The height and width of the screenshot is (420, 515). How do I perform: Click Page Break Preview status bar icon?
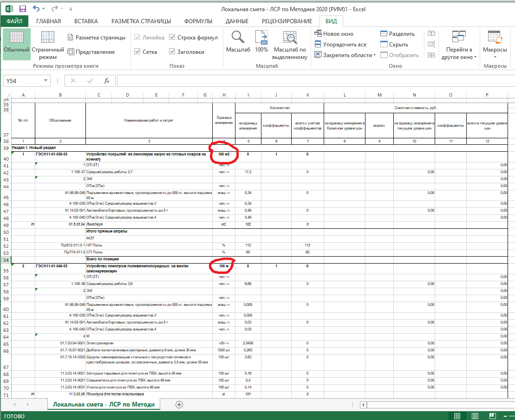[x=493, y=416]
